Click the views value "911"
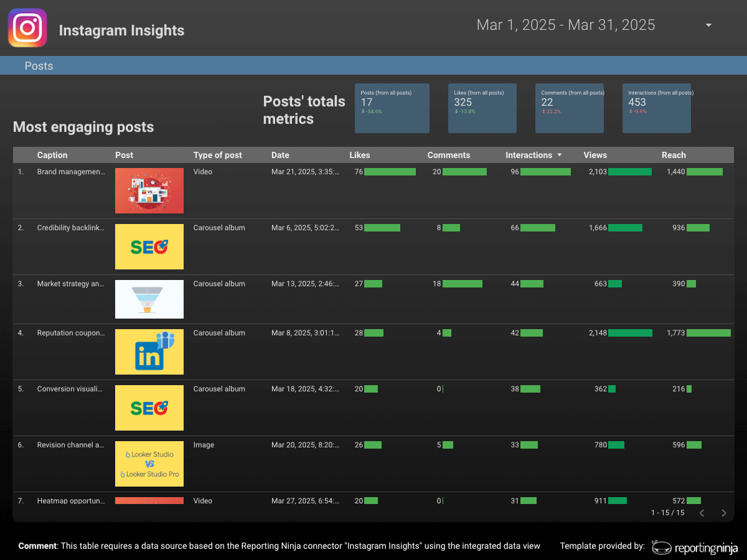747x560 pixels. pyautogui.click(x=601, y=501)
